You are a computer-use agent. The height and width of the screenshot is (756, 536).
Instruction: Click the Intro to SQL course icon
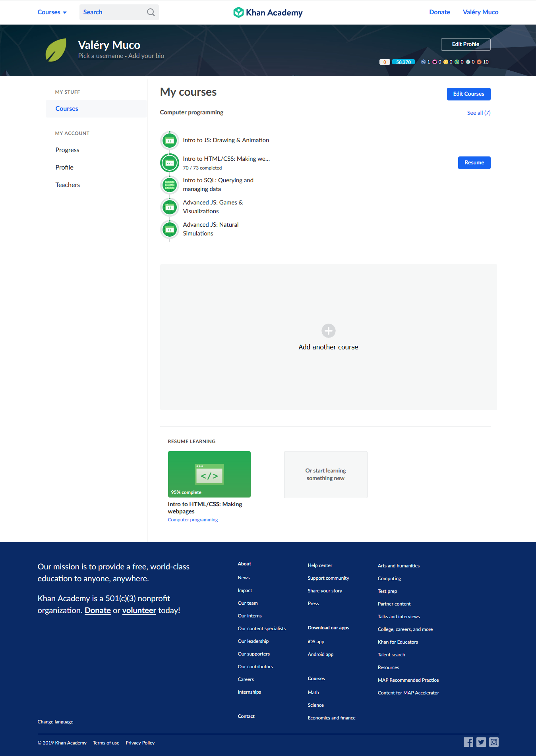(x=170, y=185)
